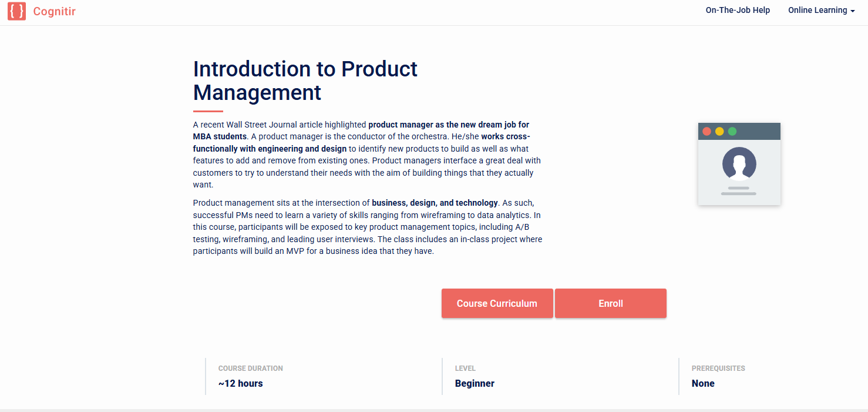Click the ~12 hours course duration text
Viewport: 868px width, 412px height.
[240, 383]
